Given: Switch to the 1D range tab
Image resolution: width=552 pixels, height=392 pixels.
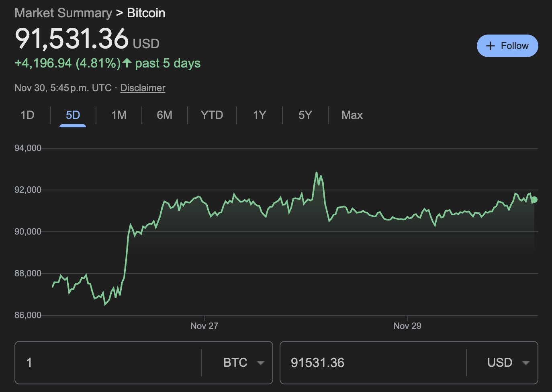Looking at the screenshot, I should (27, 115).
